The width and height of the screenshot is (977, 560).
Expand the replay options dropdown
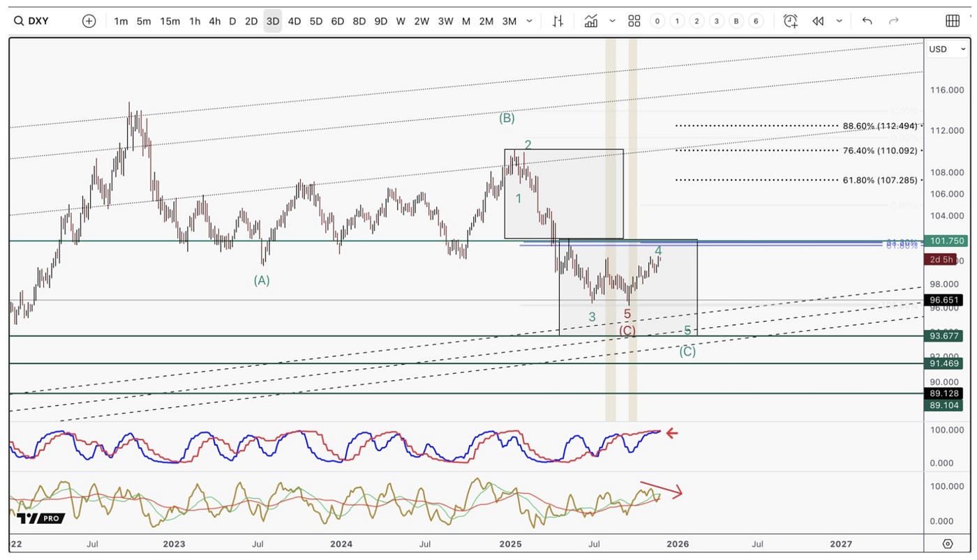click(839, 21)
